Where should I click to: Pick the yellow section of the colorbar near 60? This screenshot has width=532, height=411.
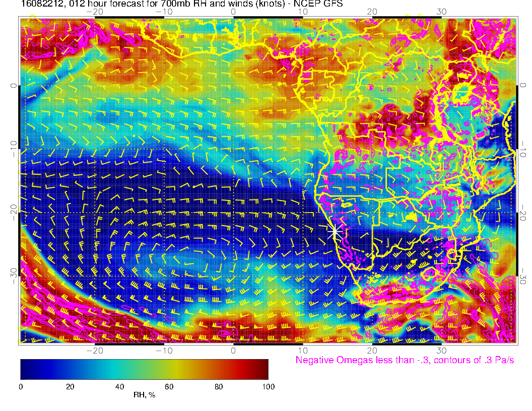(169, 369)
